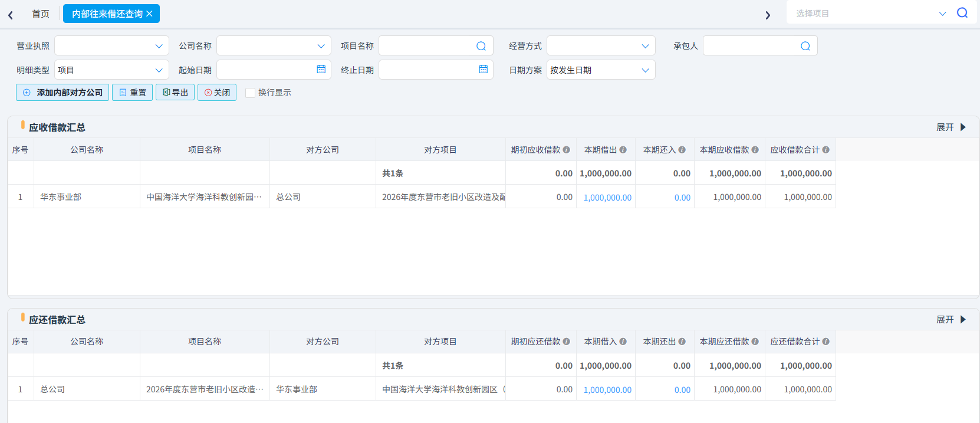Open the 经营方式 dropdown

[x=601, y=46]
